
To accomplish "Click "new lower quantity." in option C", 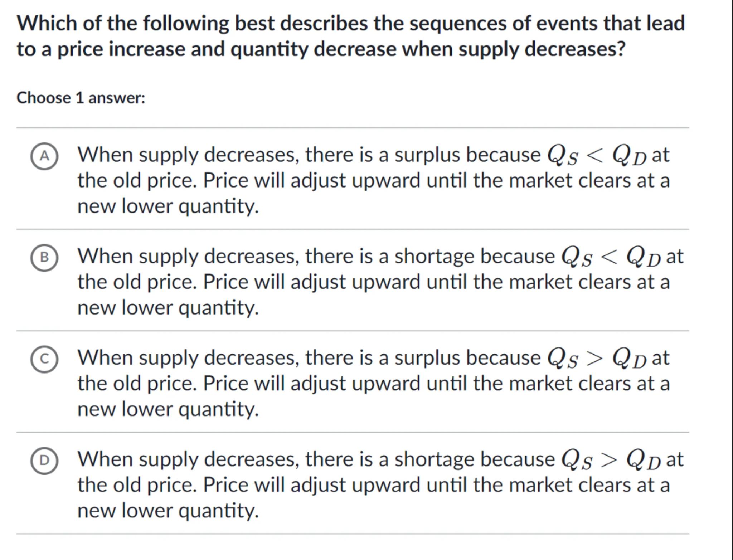I will point(168,409).
